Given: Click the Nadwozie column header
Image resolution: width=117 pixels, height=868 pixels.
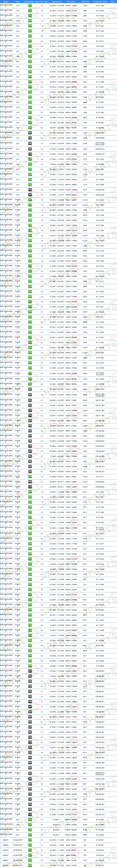Looking at the screenshot, I should [x=85, y=1].
